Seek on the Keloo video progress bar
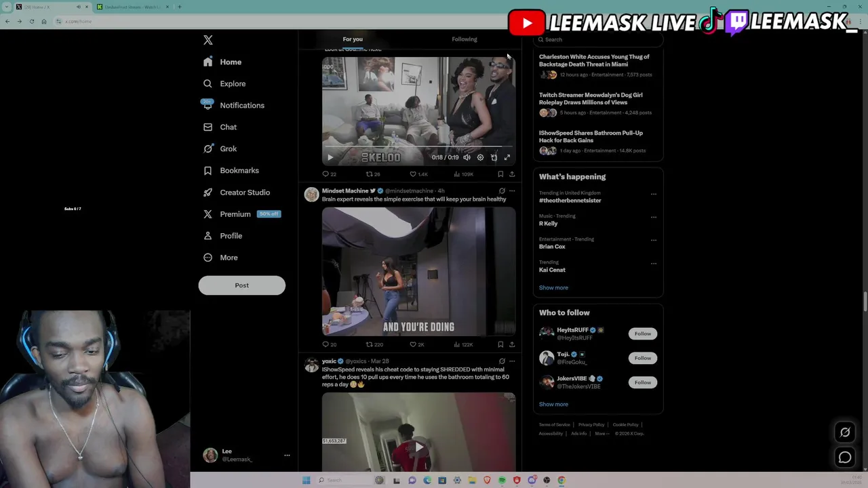This screenshot has height=488, width=868. [418, 146]
